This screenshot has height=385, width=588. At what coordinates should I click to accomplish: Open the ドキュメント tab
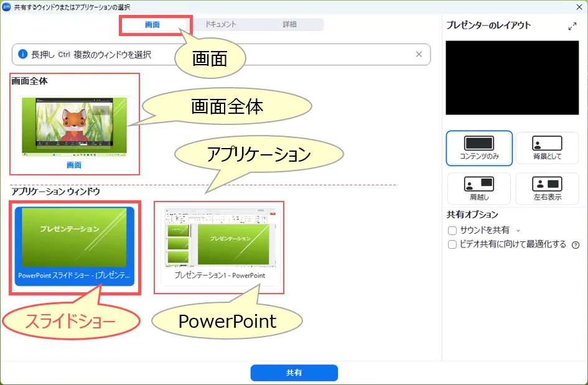[x=222, y=25]
